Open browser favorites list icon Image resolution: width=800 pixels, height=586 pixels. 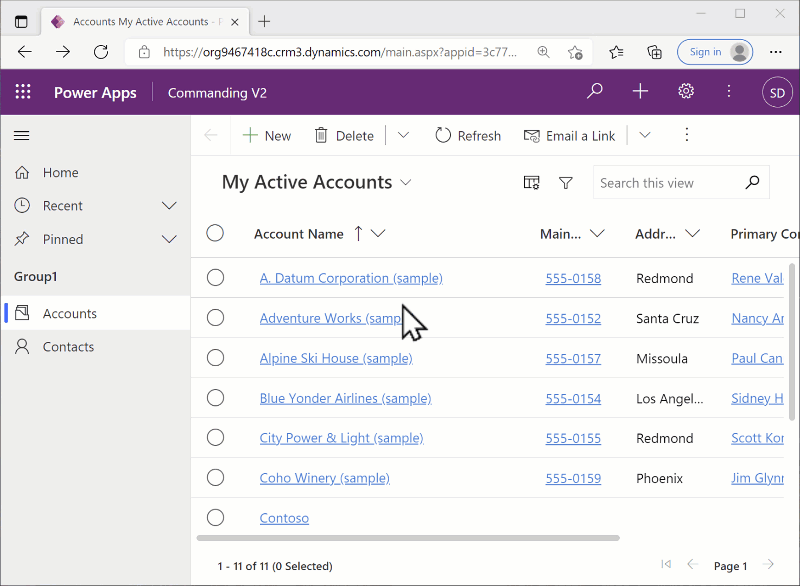coord(616,52)
